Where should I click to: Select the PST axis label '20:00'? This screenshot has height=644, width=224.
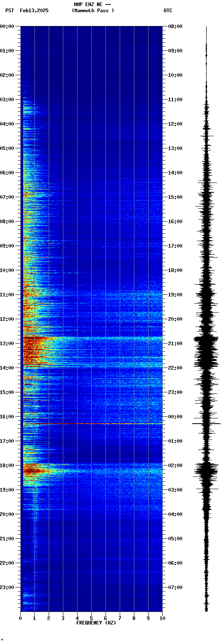(7, 514)
